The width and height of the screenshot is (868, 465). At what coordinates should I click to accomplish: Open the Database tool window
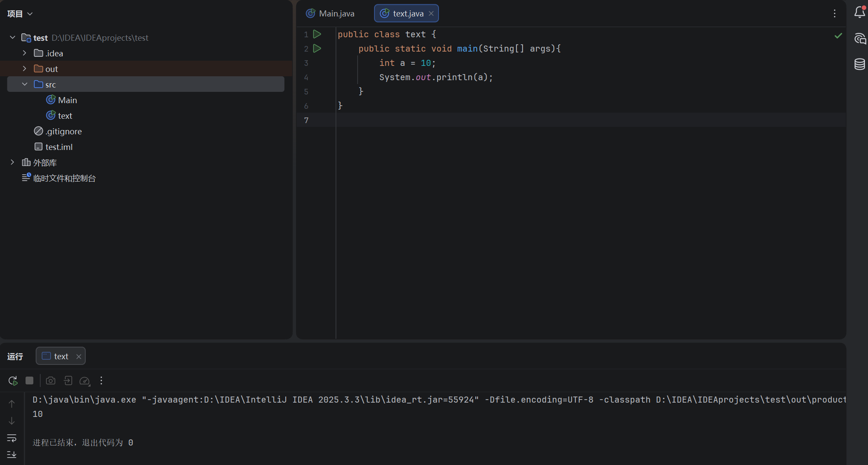[x=860, y=64]
